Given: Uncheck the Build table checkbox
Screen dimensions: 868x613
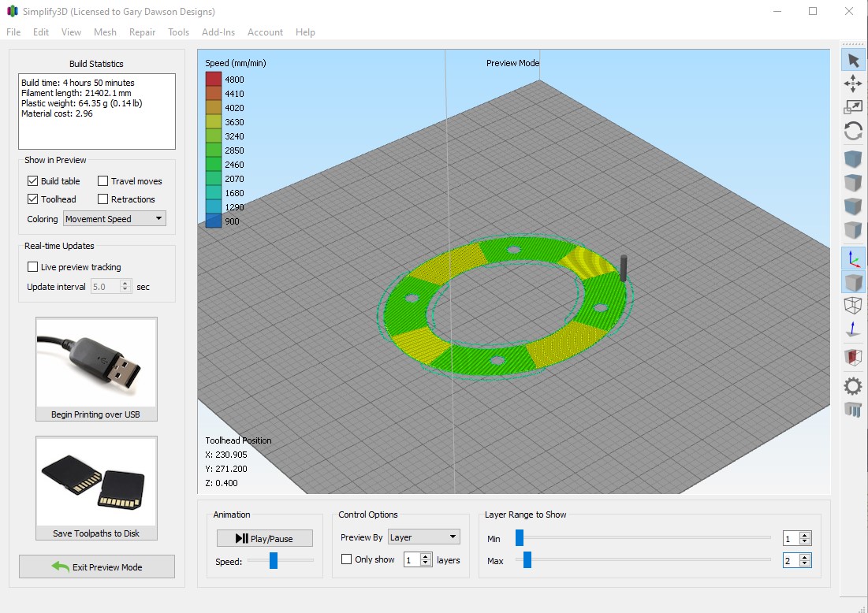Looking at the screenshot, I should click(32, 181).
